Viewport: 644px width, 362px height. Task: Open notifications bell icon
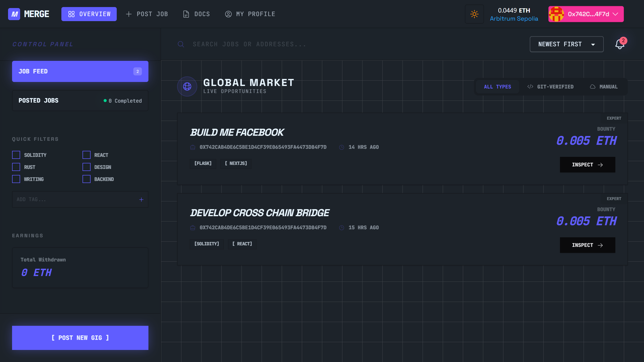point(620,44)
